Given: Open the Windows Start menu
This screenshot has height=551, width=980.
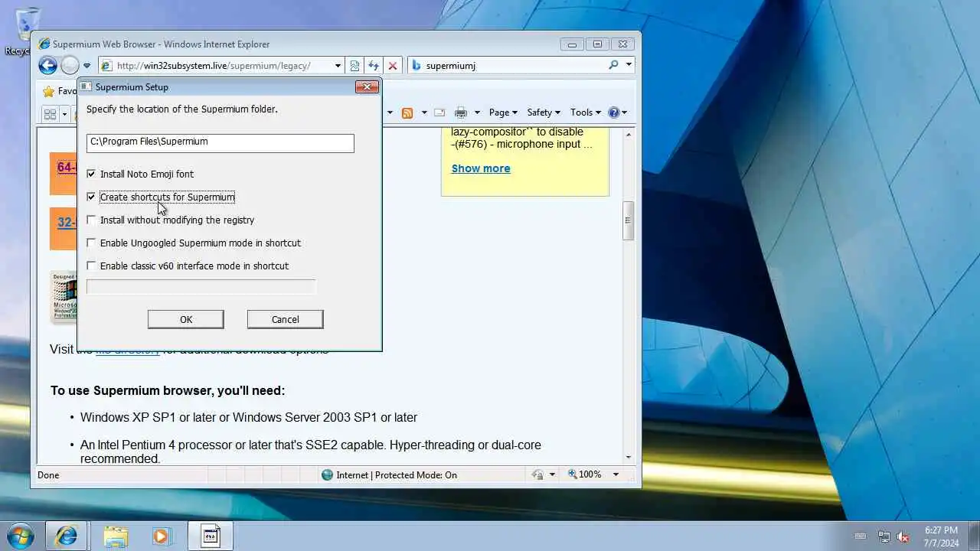Looking at the screenshot, I should coord(21,536).
